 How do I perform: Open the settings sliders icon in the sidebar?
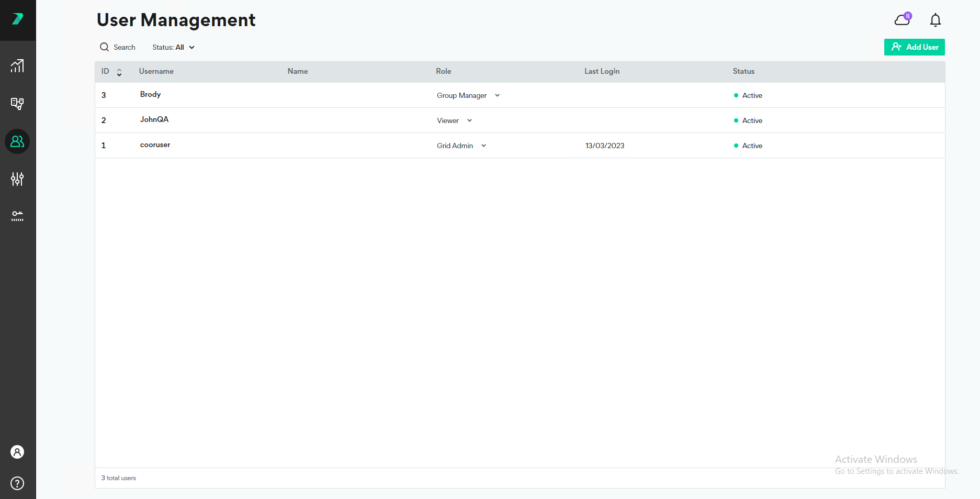17,179
